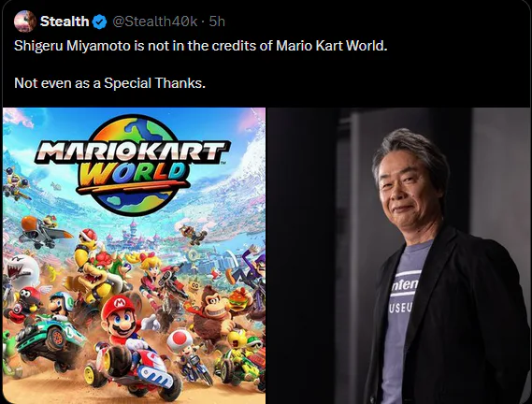Select the tweet text about Mario Kart credits

200,46
